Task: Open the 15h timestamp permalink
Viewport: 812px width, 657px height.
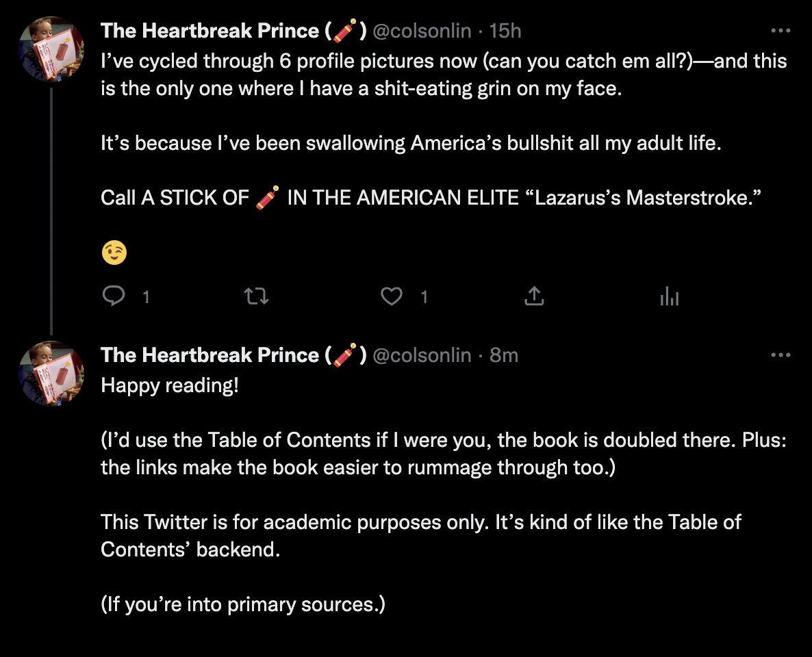Action: (x=506, y=31)
